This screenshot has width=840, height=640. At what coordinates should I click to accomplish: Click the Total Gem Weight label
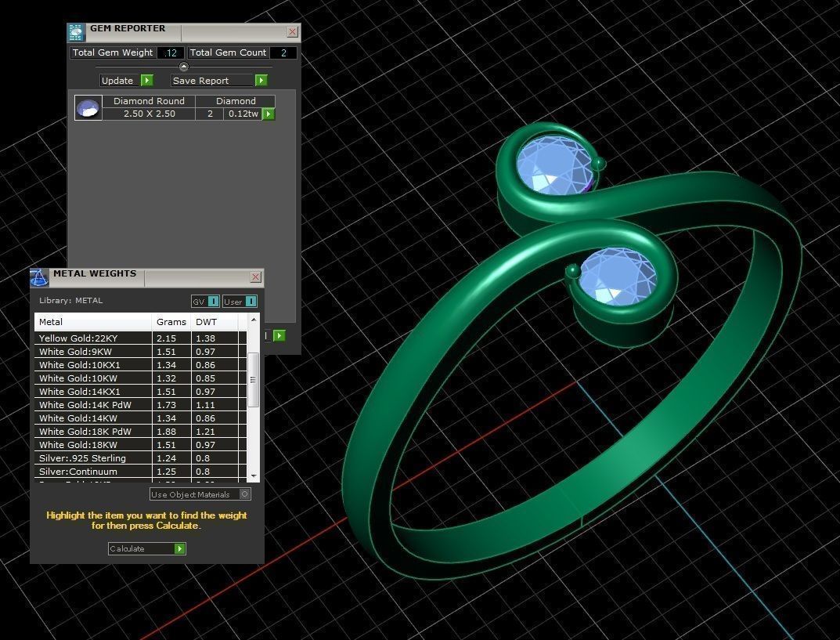[113, 52]
